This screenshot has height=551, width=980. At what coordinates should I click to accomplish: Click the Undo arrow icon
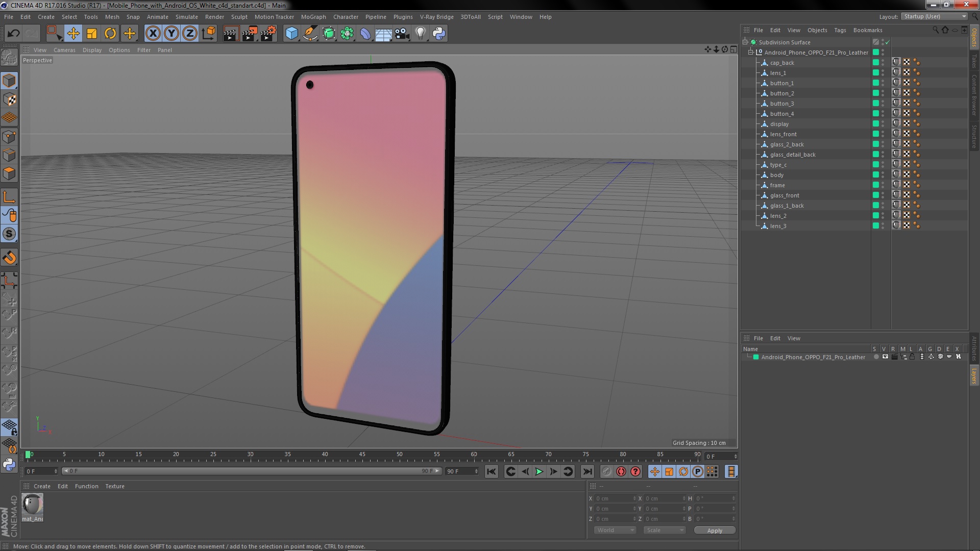[13, 34]
